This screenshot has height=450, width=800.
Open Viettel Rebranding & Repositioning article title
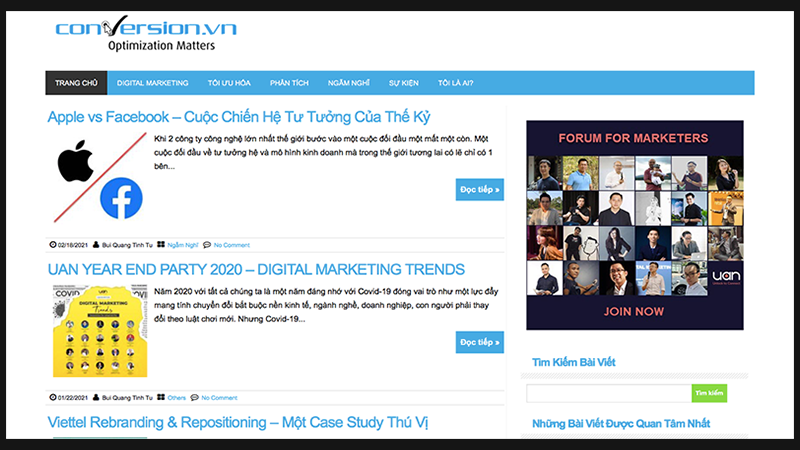tap(238, 422)
